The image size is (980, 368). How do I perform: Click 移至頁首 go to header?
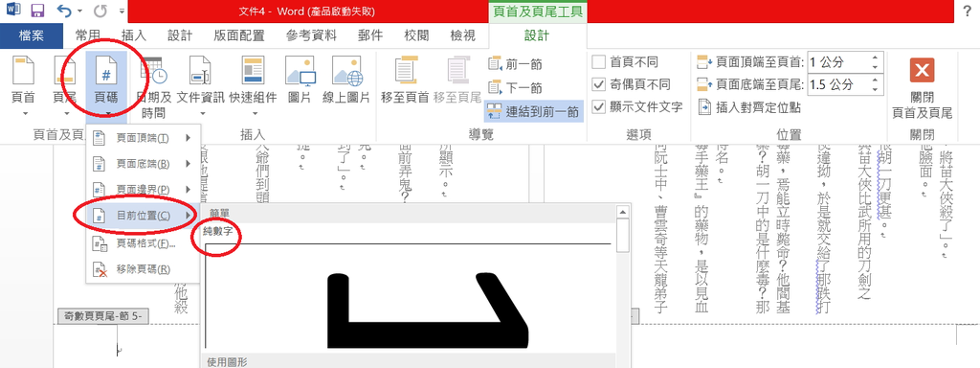[405, 80]
